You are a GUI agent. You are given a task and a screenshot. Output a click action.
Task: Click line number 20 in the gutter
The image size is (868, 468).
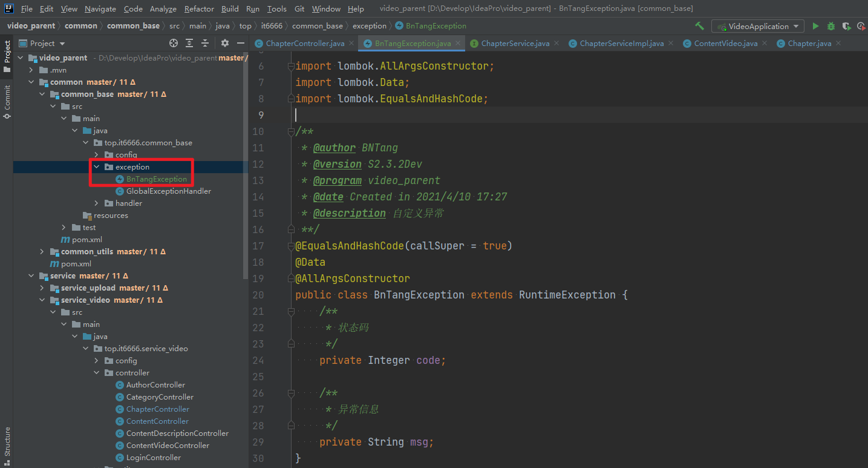pyautogui.click(x=258, y=295)
